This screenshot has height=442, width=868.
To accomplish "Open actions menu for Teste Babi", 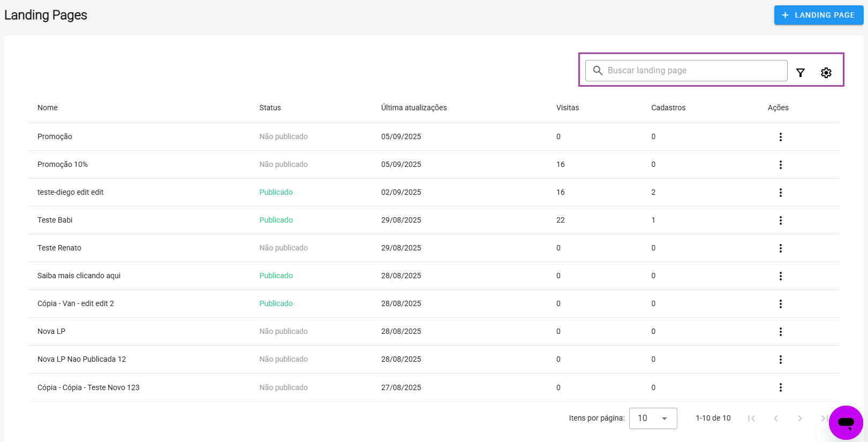I will click(780, 220).
